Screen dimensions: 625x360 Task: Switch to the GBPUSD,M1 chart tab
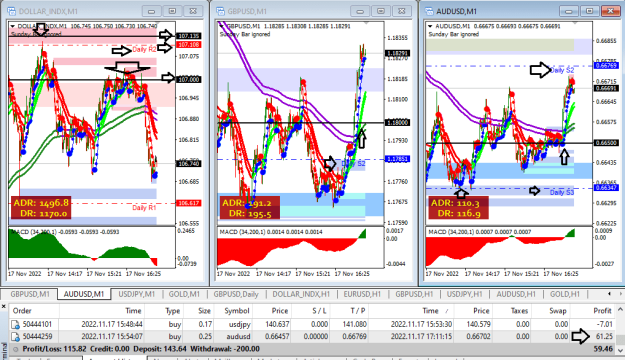point(30,294)
